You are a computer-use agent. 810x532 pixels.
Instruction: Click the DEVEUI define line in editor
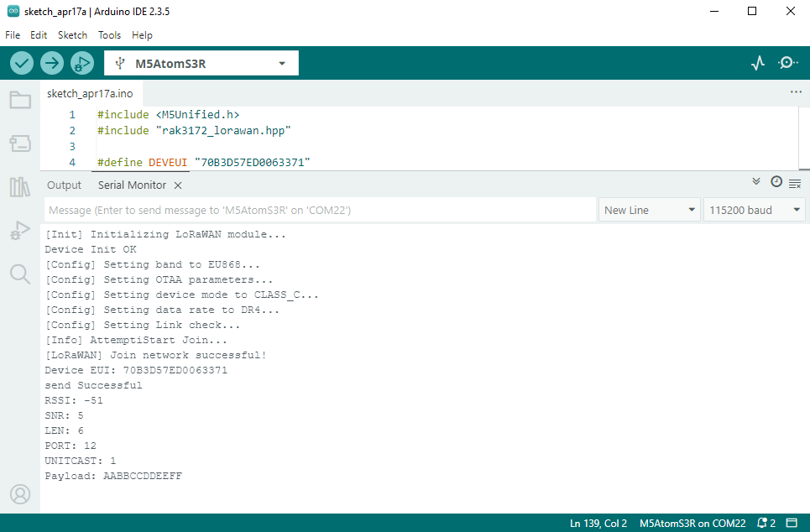point(203,162)
